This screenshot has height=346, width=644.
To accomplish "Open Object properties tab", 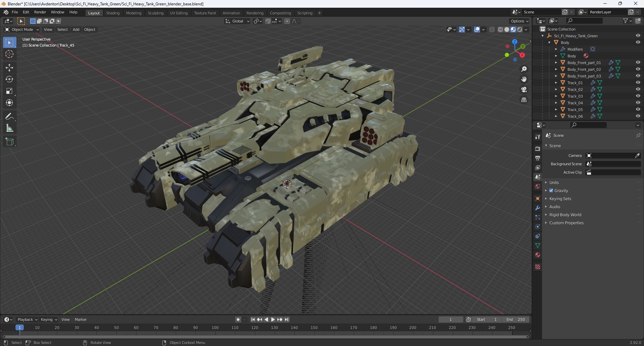I will pyautogui.click(x=538, y=198).
